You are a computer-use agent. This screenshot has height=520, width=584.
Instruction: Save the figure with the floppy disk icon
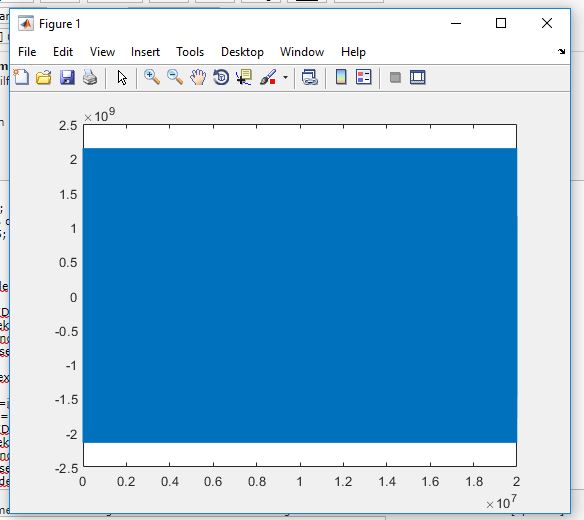67,77
